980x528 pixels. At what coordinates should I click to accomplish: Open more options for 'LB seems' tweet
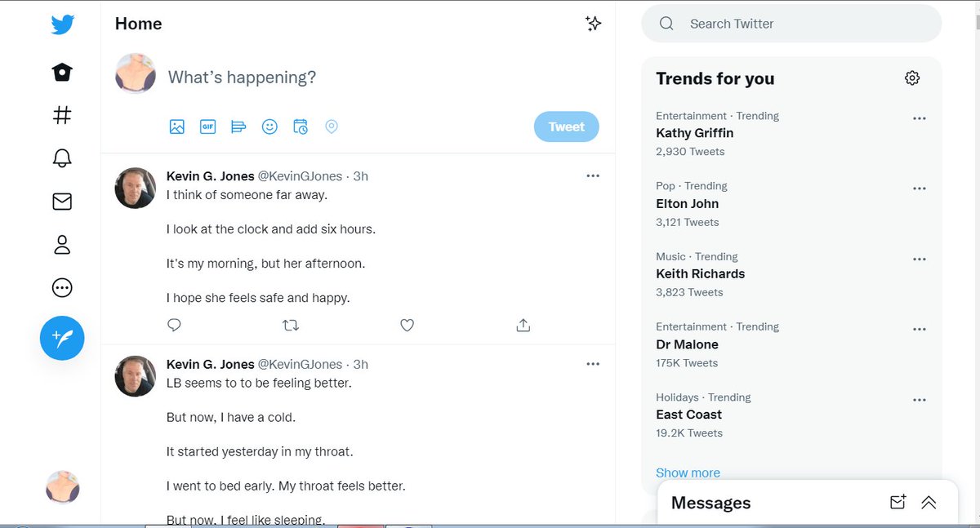point(593,364)
